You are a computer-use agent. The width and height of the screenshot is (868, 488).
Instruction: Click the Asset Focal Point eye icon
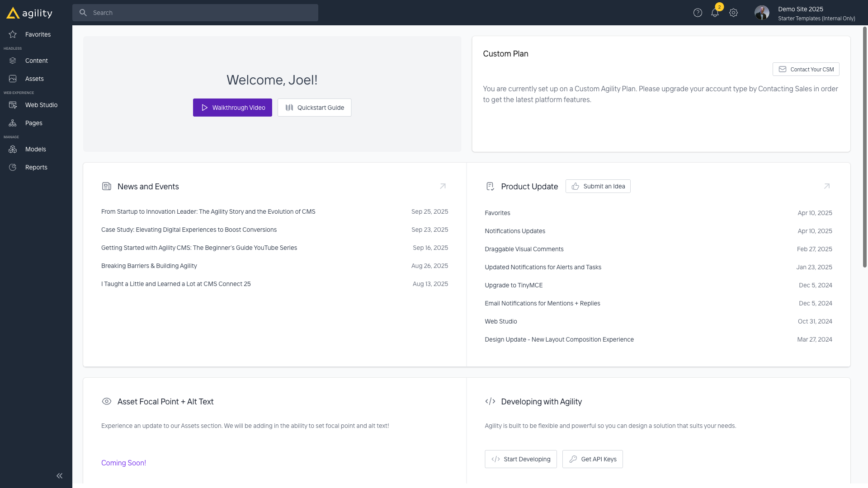point(107,401)
